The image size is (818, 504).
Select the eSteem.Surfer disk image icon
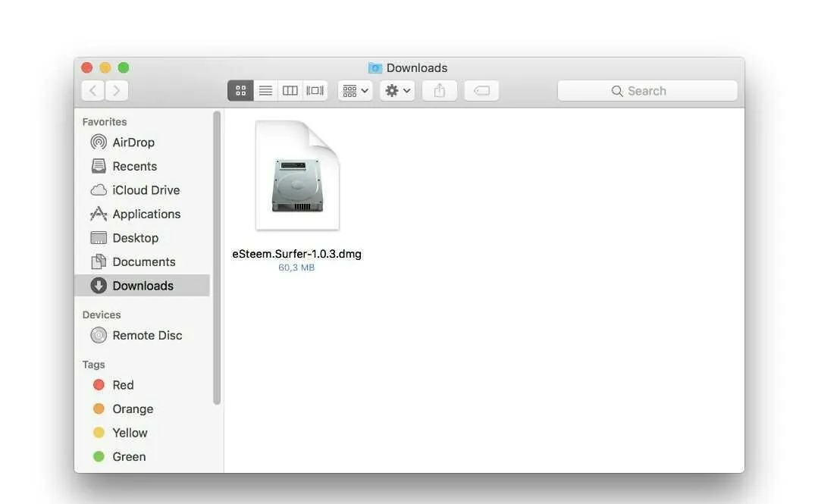click(x=297, y=175)
